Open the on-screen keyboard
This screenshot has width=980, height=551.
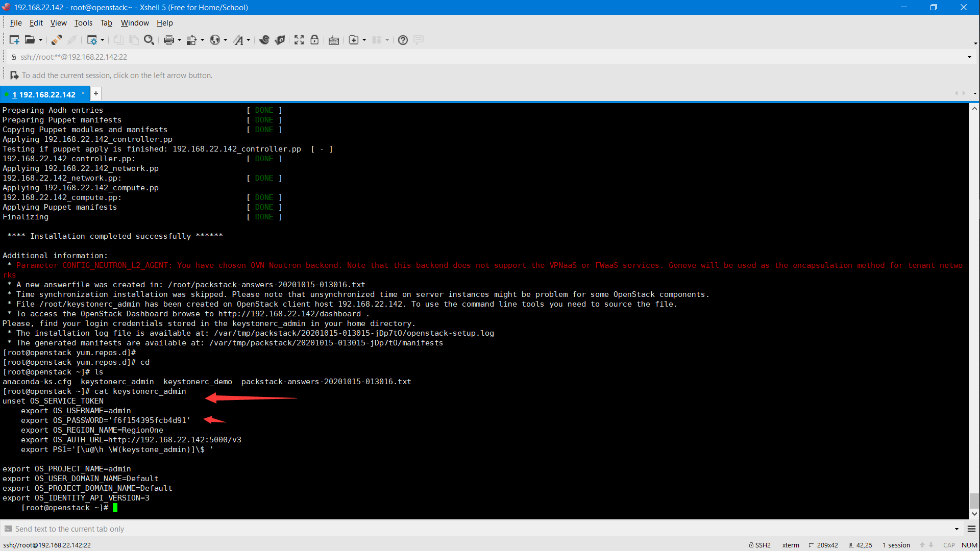[334, 40]
